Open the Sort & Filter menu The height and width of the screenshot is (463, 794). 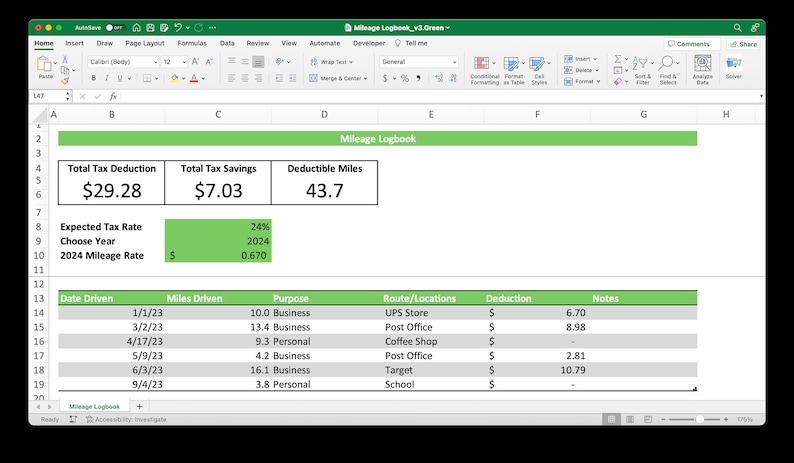click(x=642, y=70)
